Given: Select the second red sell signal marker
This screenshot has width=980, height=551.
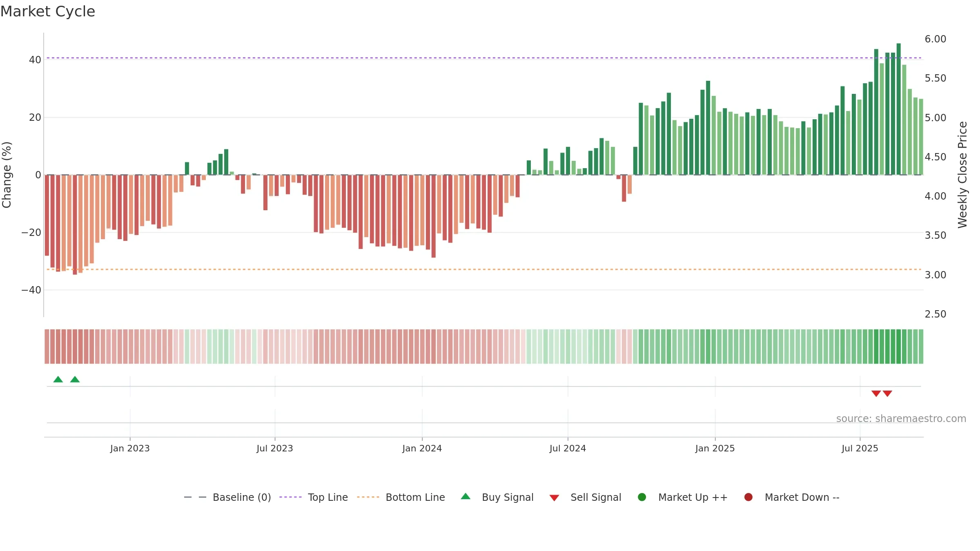Looking at the screenshot, I should click(x=887, y=393).
